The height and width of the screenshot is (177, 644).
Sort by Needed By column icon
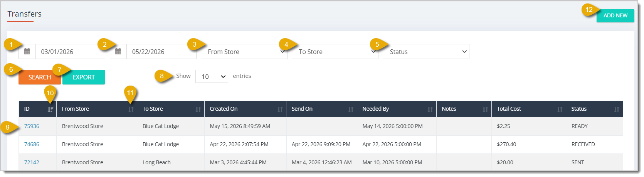tap(430, 110)
